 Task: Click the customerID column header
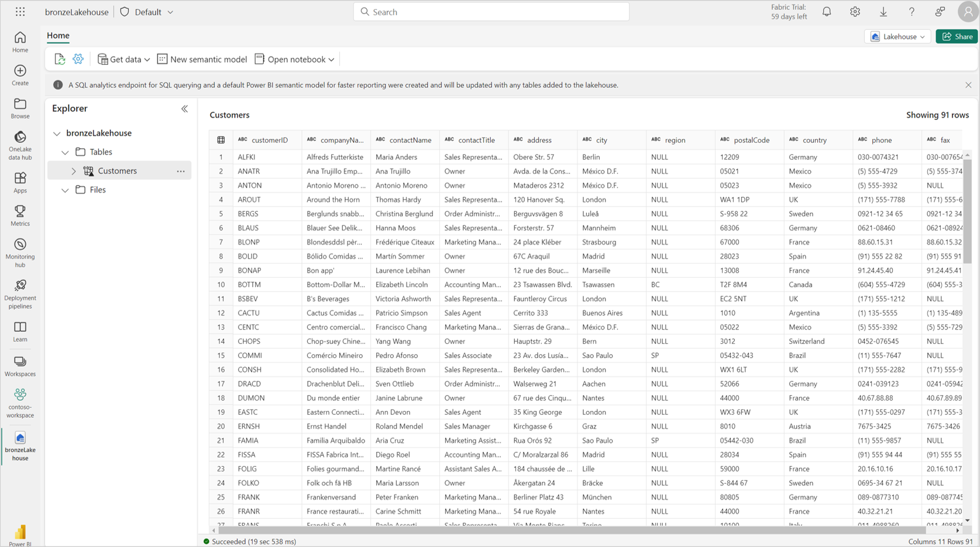click(267, 140)
